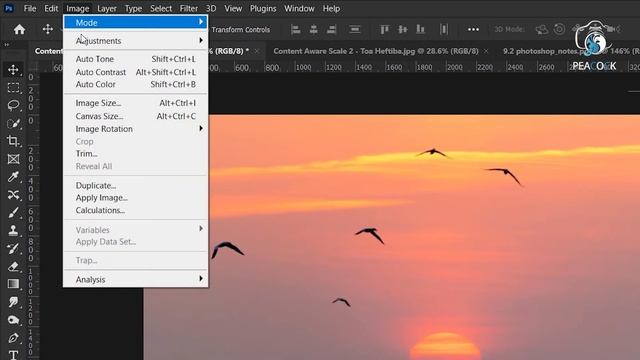Screen dimensions: 640x360
Task: Click the Photoshop logo icon
Action: 9,8
